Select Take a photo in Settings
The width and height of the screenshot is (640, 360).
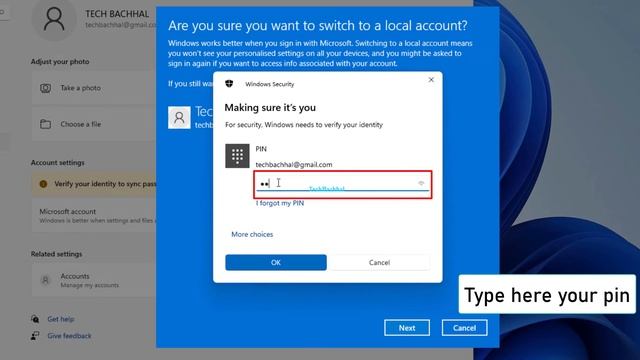[x=94, y=88]
